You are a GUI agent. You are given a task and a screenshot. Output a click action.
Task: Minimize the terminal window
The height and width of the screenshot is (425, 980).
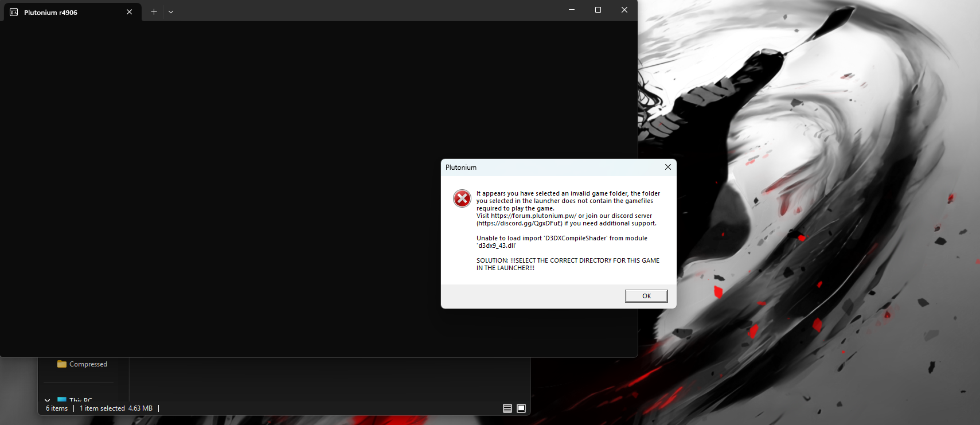pos(572,10)
